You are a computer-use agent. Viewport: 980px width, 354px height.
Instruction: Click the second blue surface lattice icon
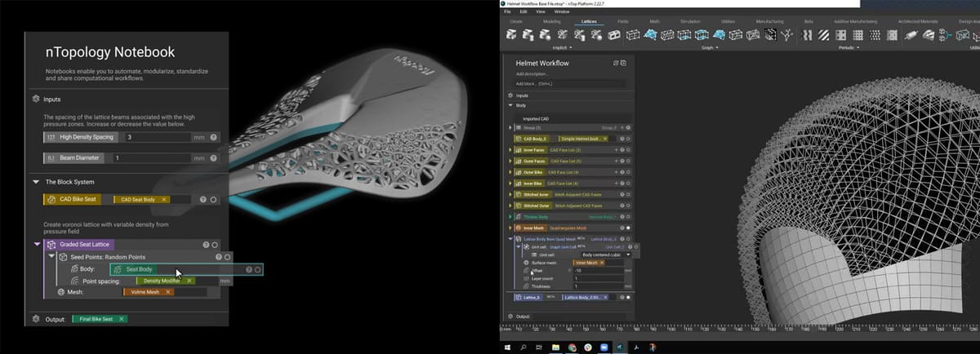click(x=718, y=35)
